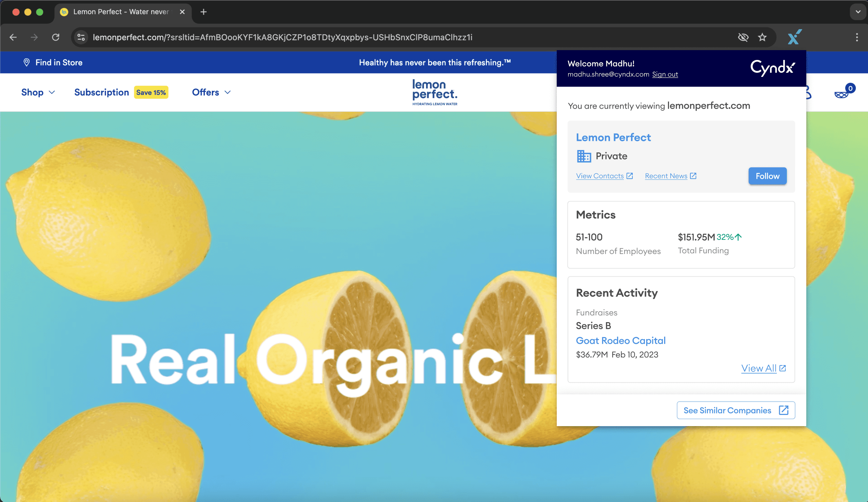Open the Lemon Perfect company profile link
Image resolution: width=868 pixels, height=502 pixels.
[x=613, y=137]
